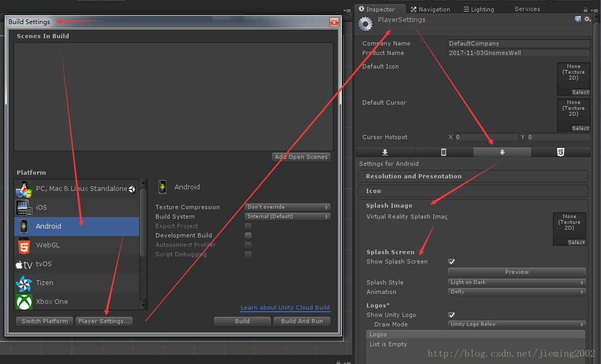Uncheck Show Splash Screen
Image resolution: width=601 pixels, height=364 pixels.
click(451, 262)
